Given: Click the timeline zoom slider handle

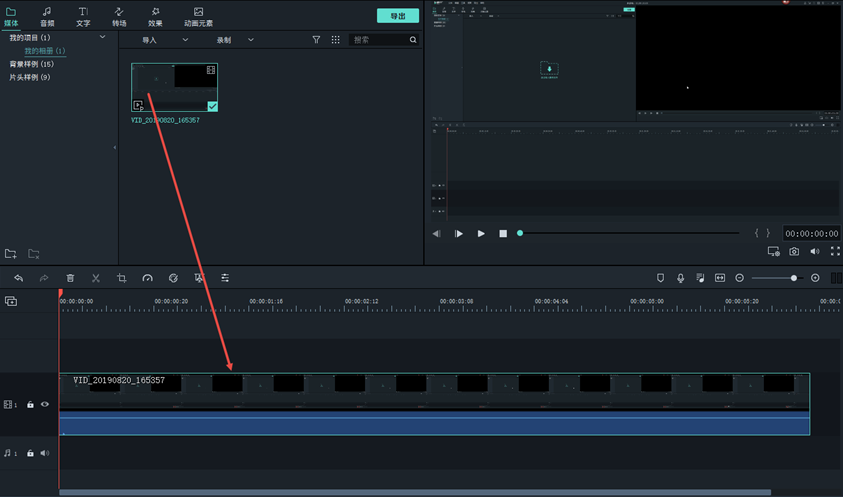Looking at the screenshot, I should (794, 278).
